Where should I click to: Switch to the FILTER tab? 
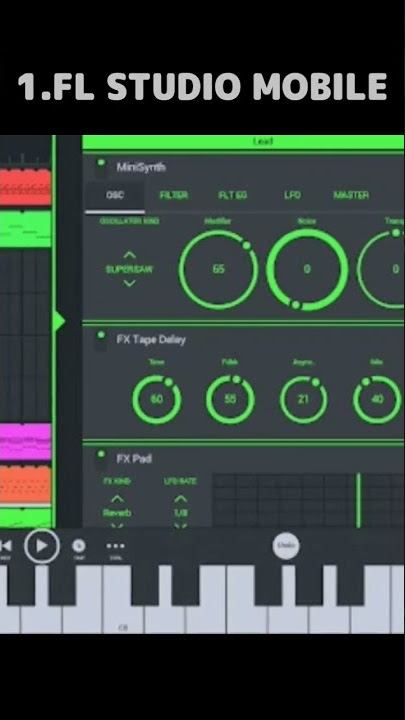tap(174, 196)
